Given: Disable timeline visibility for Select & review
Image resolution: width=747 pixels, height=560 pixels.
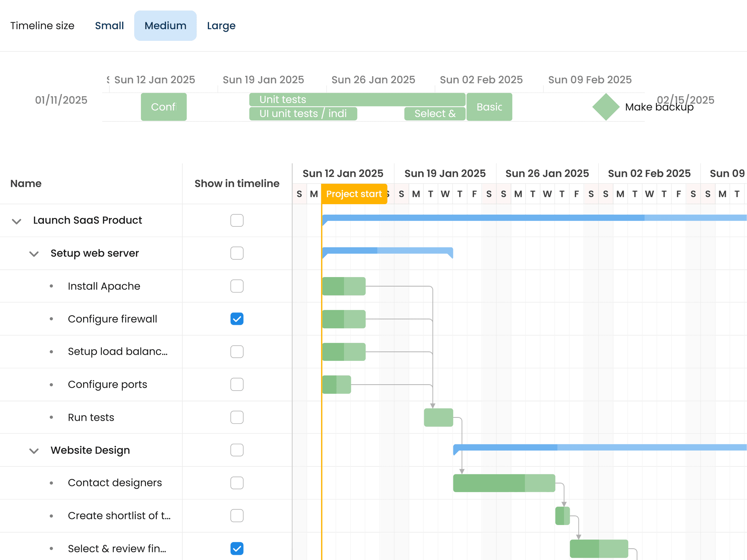Looking at the screenshot, I should pyautogui.click(x=237, y=548).
